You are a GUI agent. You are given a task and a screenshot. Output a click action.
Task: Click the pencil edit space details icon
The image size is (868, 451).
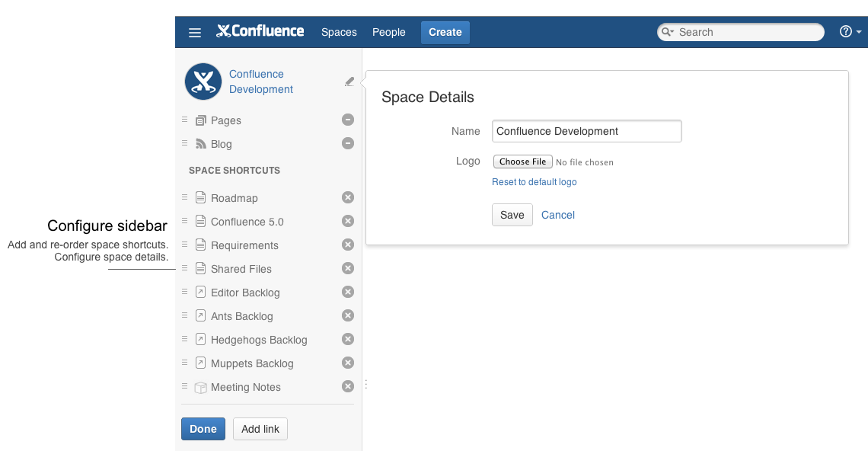(349, 82)
